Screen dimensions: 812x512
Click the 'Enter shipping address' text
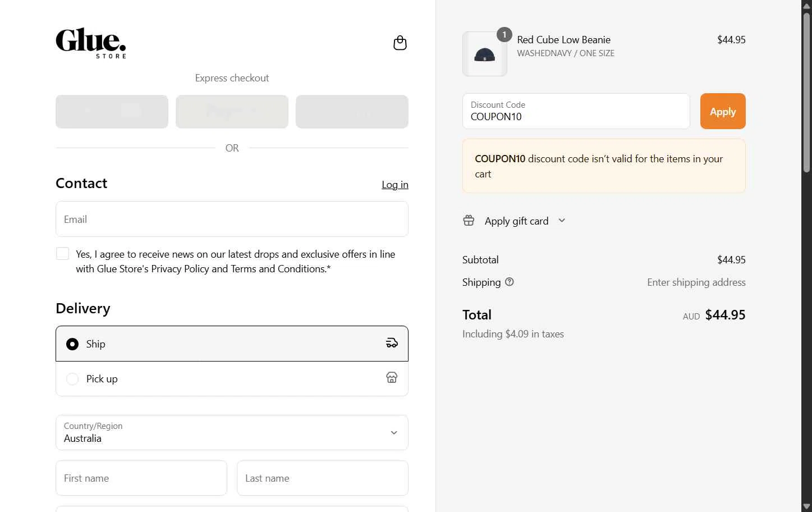point(696,282)
